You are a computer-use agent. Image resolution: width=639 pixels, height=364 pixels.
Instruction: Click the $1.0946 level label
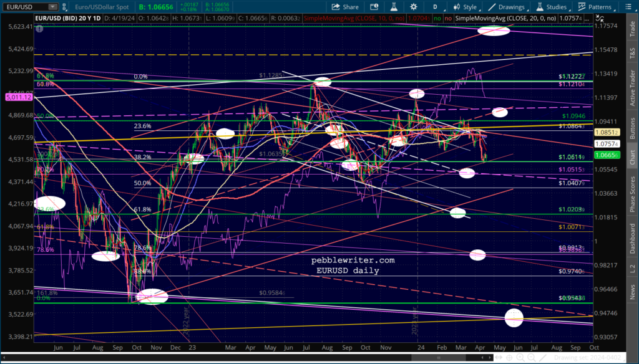coord(573,116)
